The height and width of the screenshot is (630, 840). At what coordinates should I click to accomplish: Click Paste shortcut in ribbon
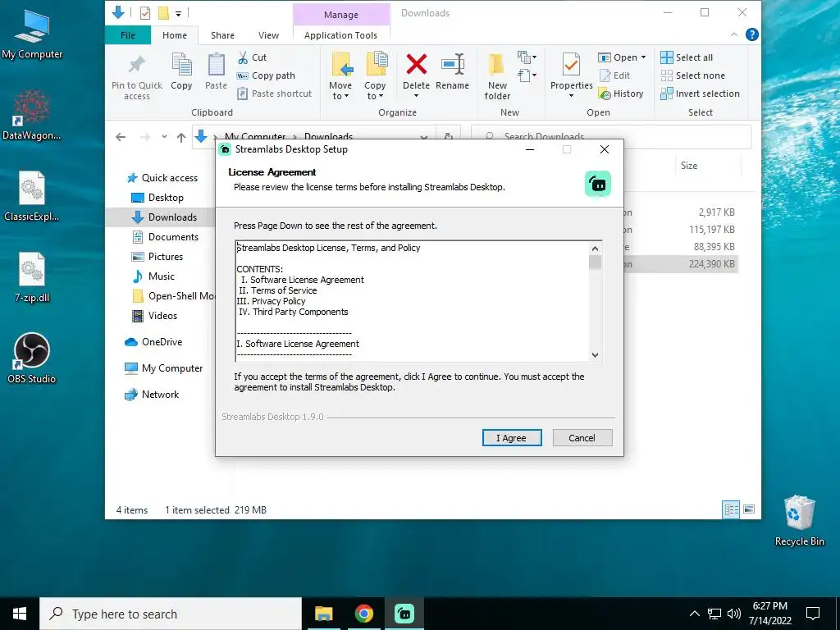click(274, 94)
